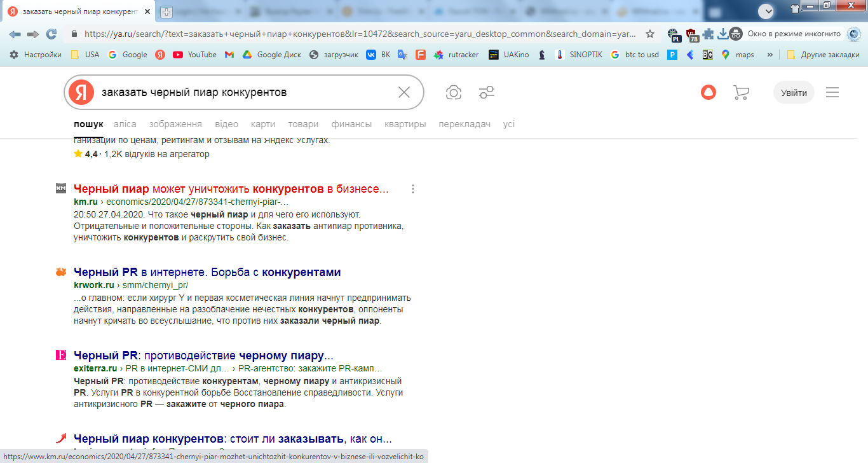
Task: Switch to the зображення tab
Action: click(x=175, y=125)
